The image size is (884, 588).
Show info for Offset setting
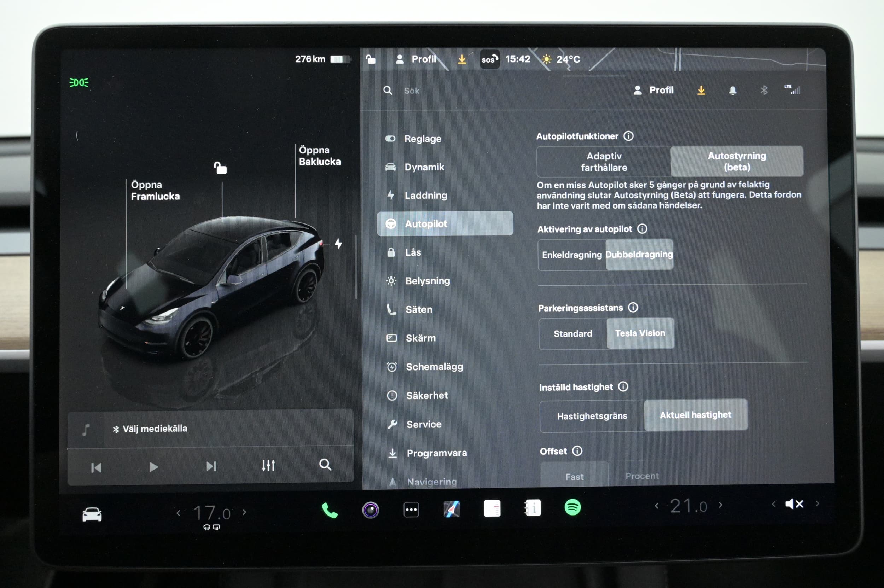point(577,451)
